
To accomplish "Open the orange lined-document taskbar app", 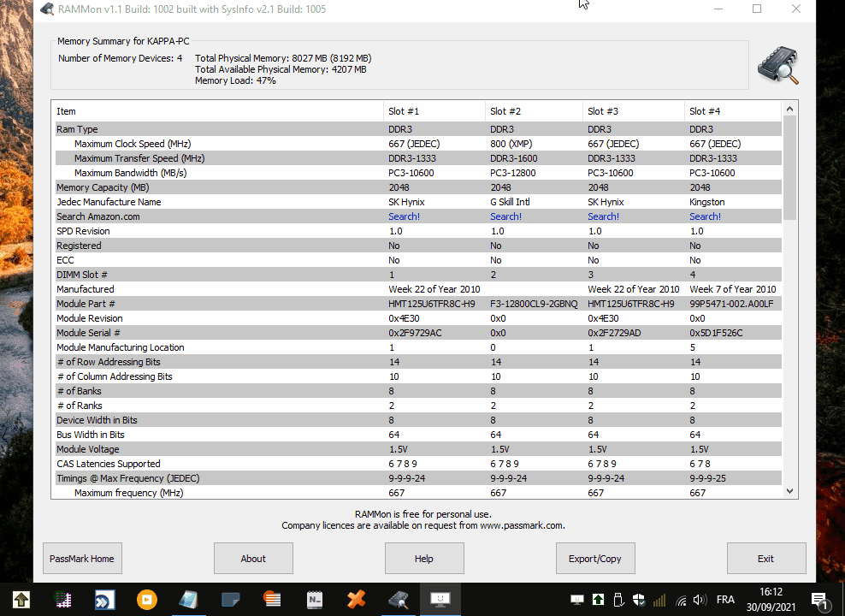I will pos(272,599).
